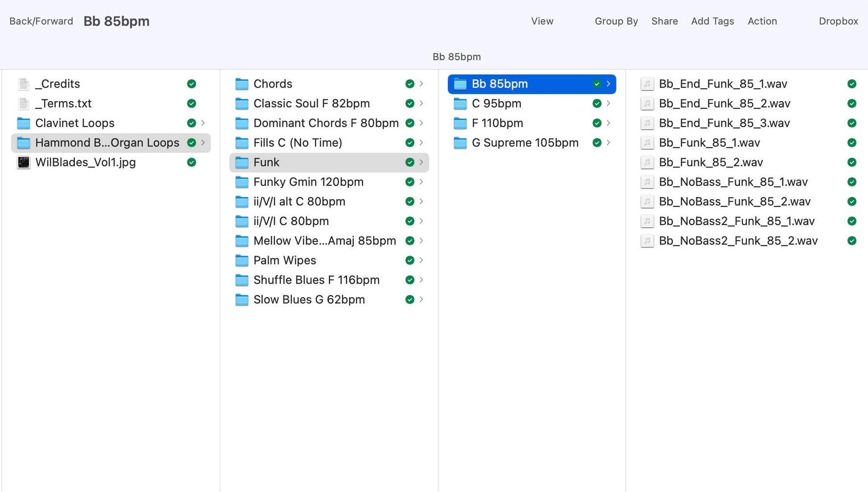Click the green sync badge beside Bb_NoBass2_Funk_85_2.wav
The width and height of the screenshot is (868, 492).
click(851, 241)
